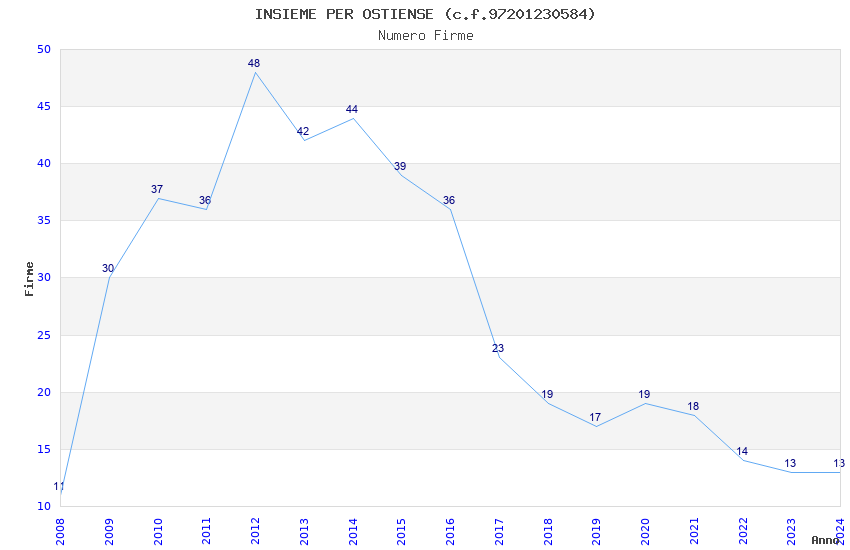Click the 2010 year label
The height and width of the screenshot is (550, 850).
(x=158, y=531)
